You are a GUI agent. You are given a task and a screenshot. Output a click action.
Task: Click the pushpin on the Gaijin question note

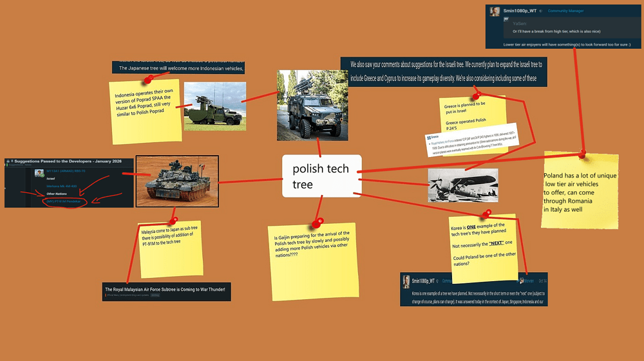(x=317, y=224)
